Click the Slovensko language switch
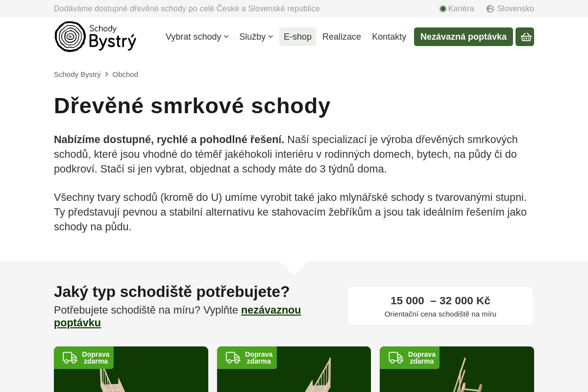The height and width of the screenshot is (392, 588). (515, 8)
